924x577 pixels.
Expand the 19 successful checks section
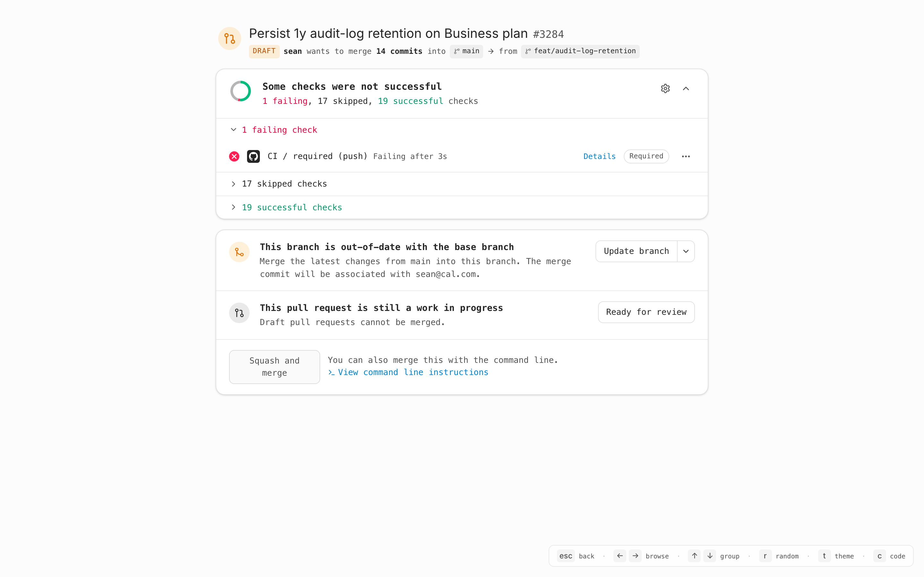[234, 207]
